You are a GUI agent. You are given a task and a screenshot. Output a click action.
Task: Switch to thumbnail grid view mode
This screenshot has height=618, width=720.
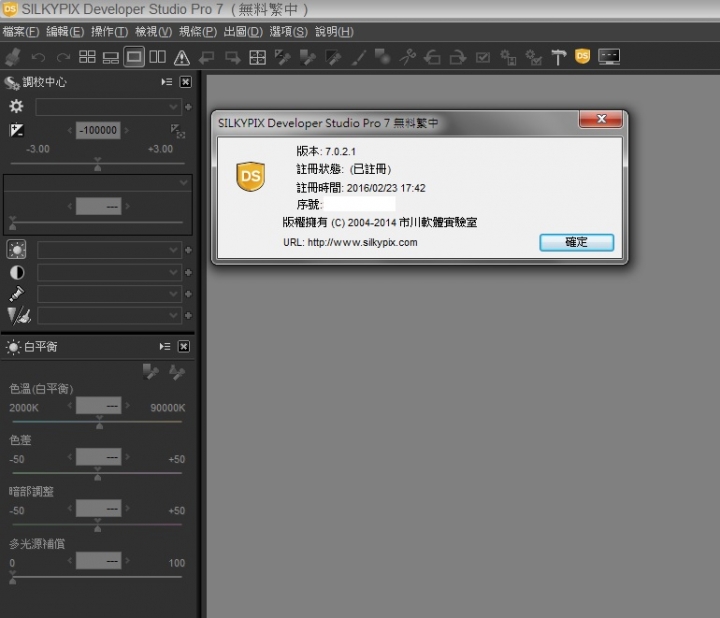tap(87, 57)
